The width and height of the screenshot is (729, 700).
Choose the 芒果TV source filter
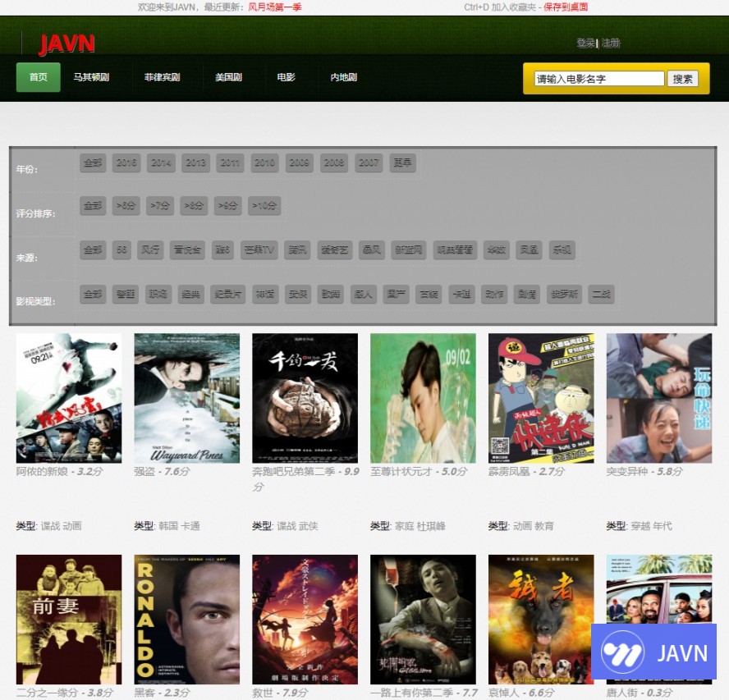[259, 250]
